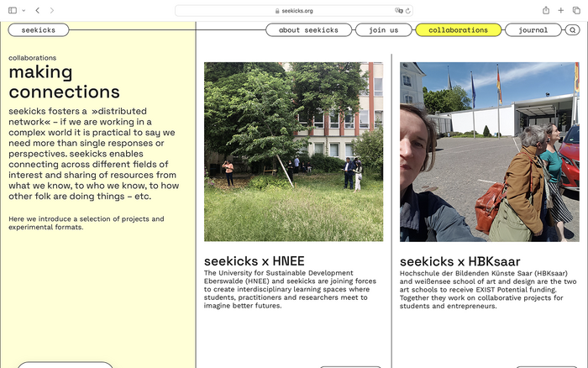The width and height of the screenshot is (588, 368).
Task: Reload the page with refresh icon
Action: [407, 11]
